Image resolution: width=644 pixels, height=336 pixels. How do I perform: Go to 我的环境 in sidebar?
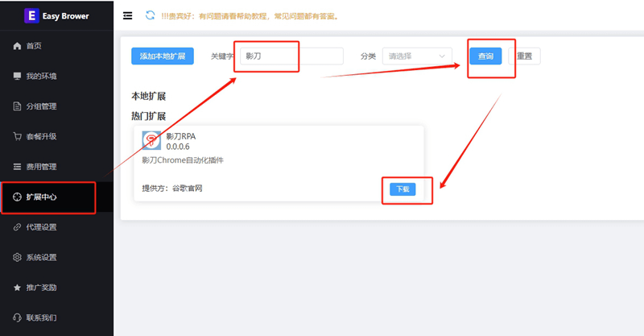point(56,76)
